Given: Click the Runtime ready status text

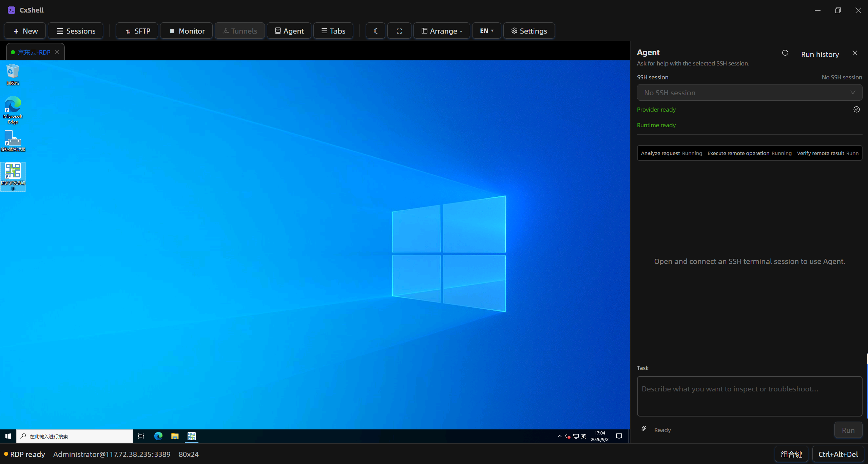Looking at the screenshot, I should (x=656, y=125).
